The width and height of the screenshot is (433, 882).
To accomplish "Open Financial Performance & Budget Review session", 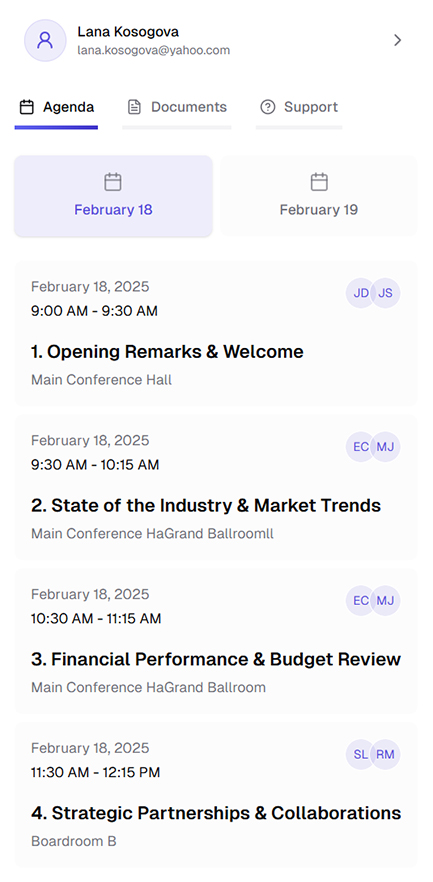I will tap(216, 641).
